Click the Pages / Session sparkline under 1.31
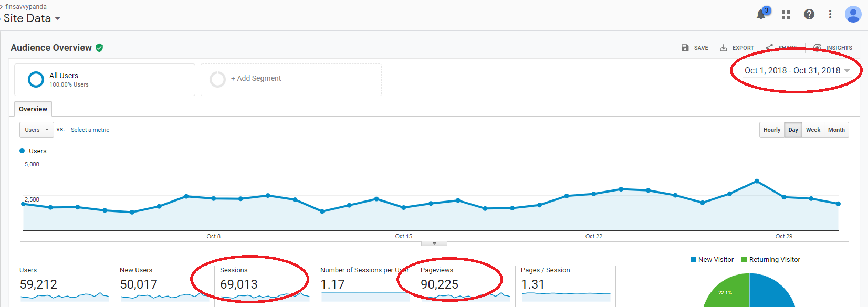868x307 pixels. click(566, 297)
